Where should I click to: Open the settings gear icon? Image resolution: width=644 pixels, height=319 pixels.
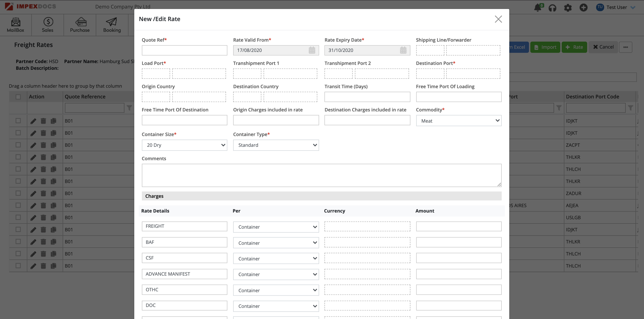pos(568,8)
